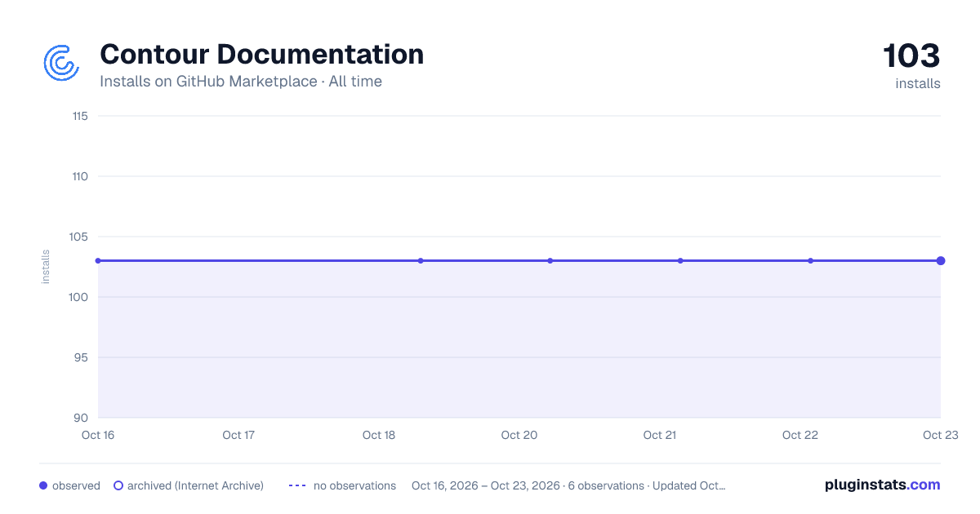Click the observed legend filled dot
The image size is (980, 514).
(43, 485)
